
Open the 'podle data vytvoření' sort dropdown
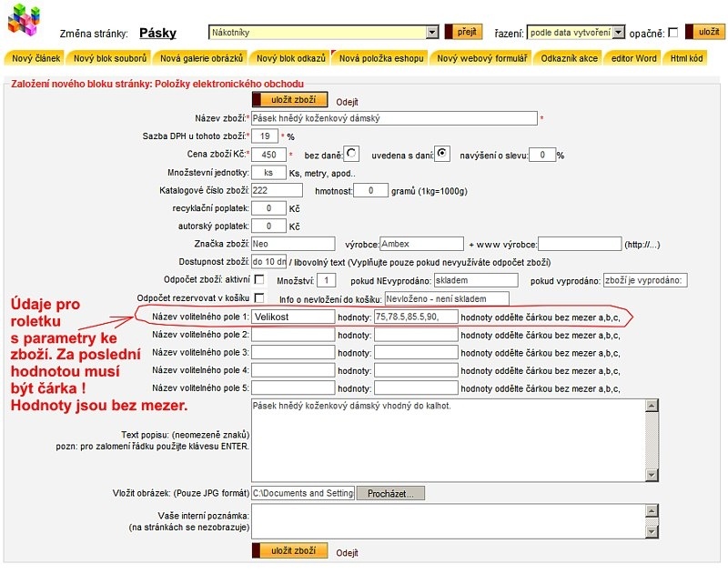pos(576,33)
